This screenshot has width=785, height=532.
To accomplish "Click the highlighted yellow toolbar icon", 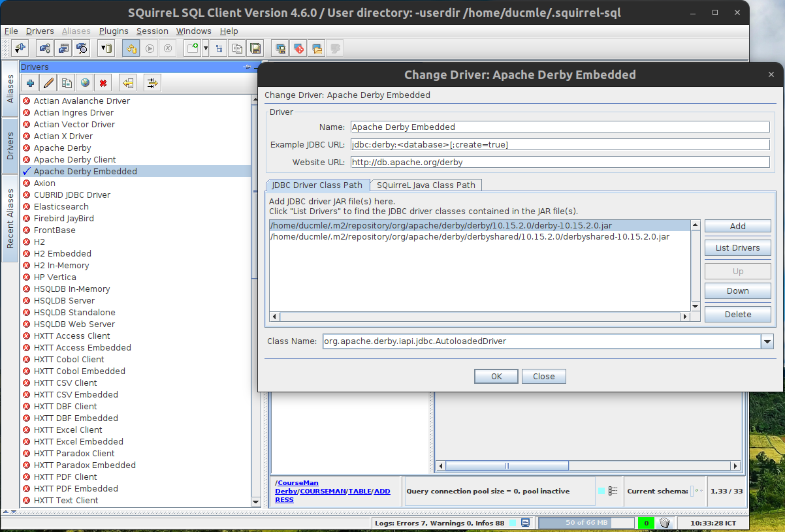I will click(x=131, y=48).
